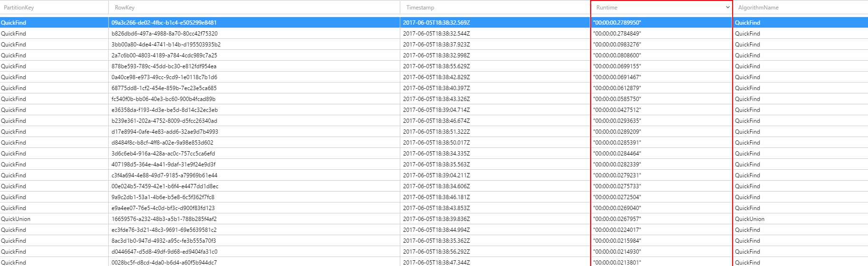Viewport: 868px width, 266px height.
Task: Select RowKey 878be593-789c-45dd-bc30-e812fdf954ea
Action: tap(164, 66)
